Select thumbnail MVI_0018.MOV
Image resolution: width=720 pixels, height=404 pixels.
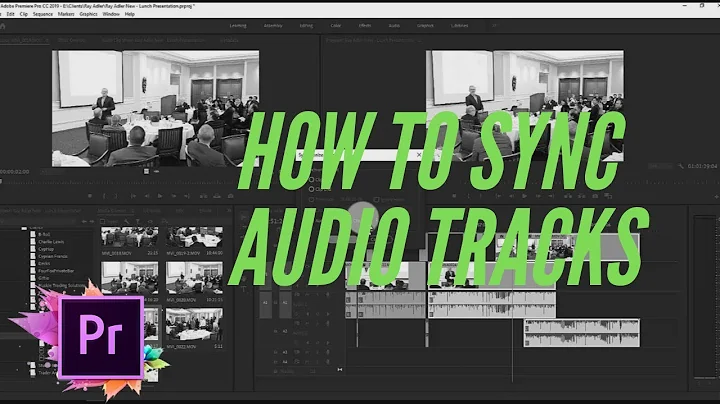[x=129, y=237]
